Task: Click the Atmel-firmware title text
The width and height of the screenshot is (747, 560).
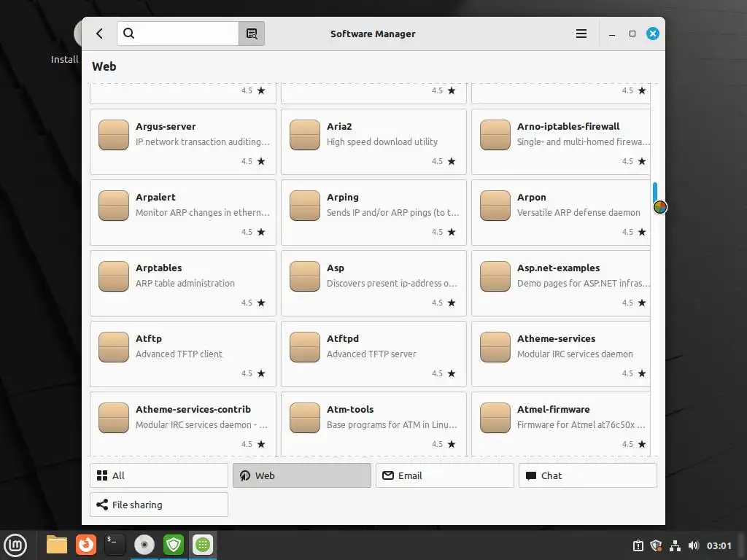Action: (554, 410)
